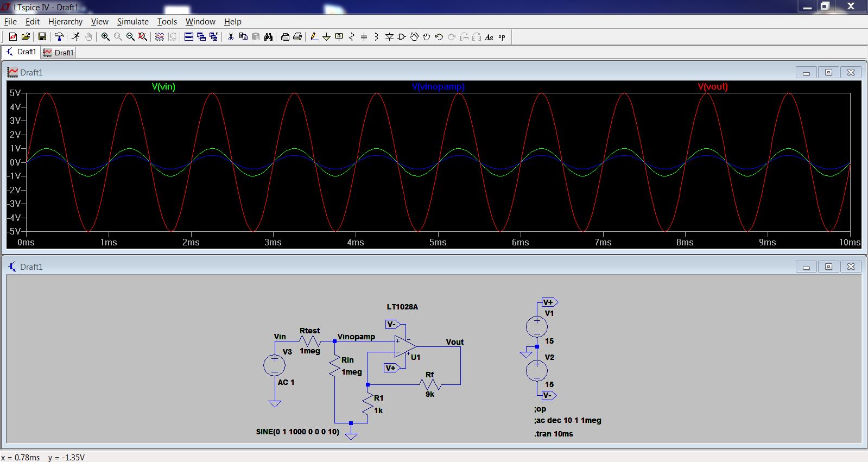Viewport: 868px width, 462px height.
Task: Print using the printer icon
Action: (x=297, y=37)
